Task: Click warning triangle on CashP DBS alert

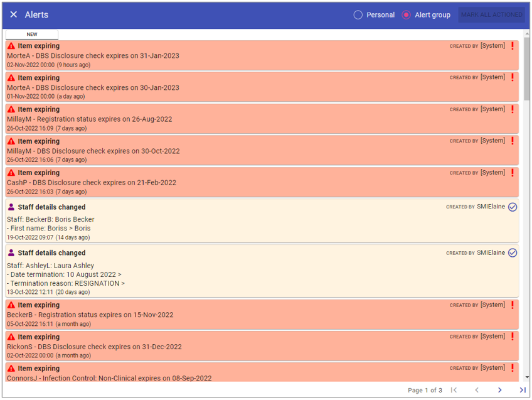Action: (11, 173)
